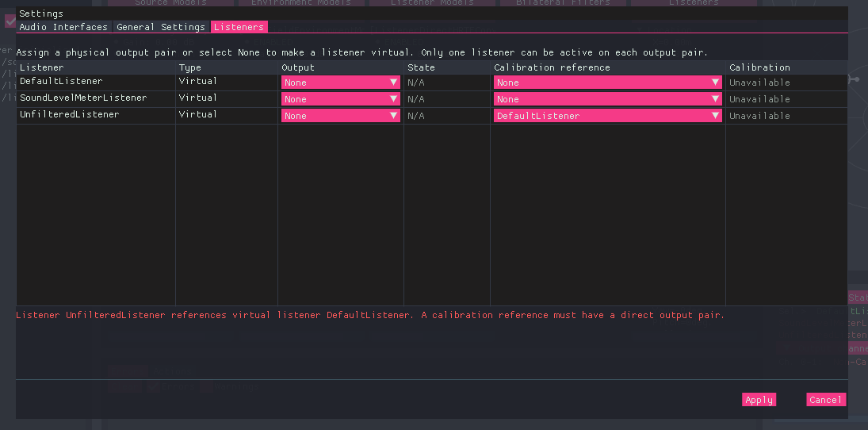Click Unavailable calibration in SoundLevelMeterListener row
868x430 pixels.
click(x=759, y=99)
